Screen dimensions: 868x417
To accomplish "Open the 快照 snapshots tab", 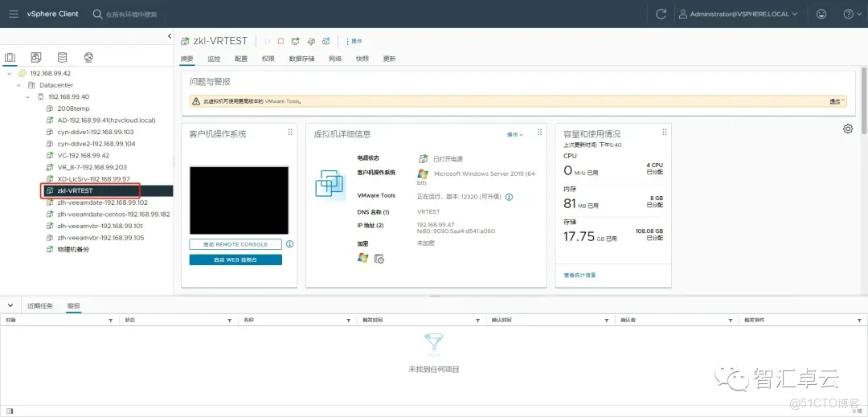I will [362, 59].
